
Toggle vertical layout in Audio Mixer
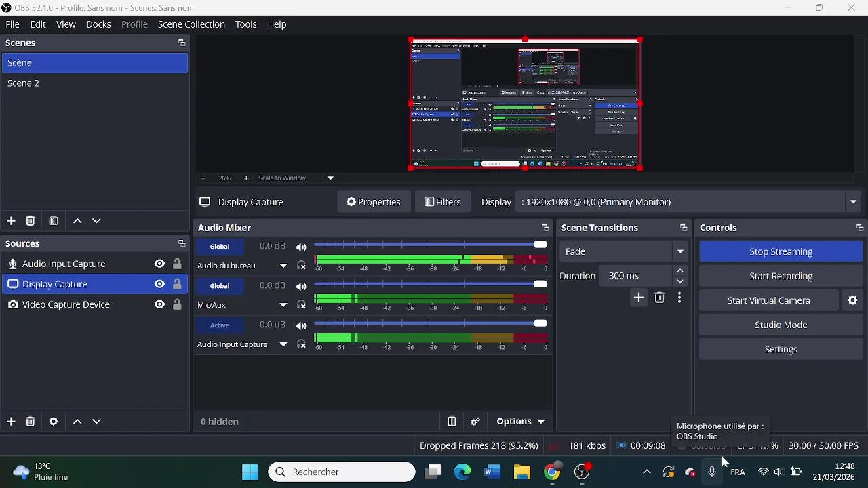click(x=452, y=422)
